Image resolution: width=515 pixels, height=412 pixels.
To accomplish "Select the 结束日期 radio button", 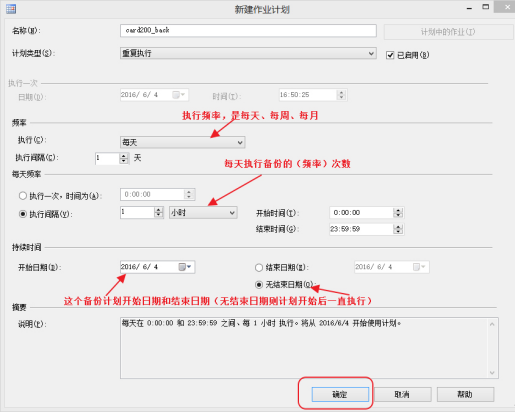I will tap(259, 267).
